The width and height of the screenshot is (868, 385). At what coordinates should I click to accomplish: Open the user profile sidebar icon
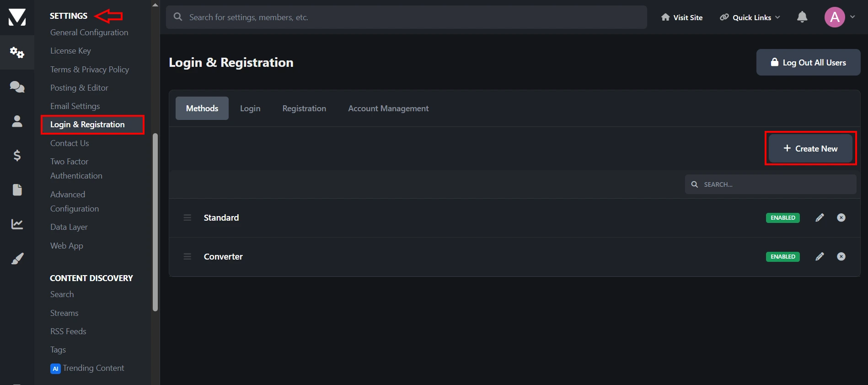pyautogui.click(x=17, y=121)
